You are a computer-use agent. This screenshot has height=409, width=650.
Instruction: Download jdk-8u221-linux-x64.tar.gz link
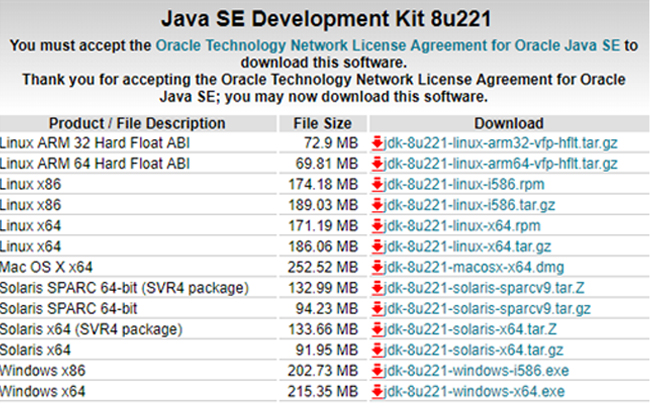pyautogui.click(x=468, y=247)
